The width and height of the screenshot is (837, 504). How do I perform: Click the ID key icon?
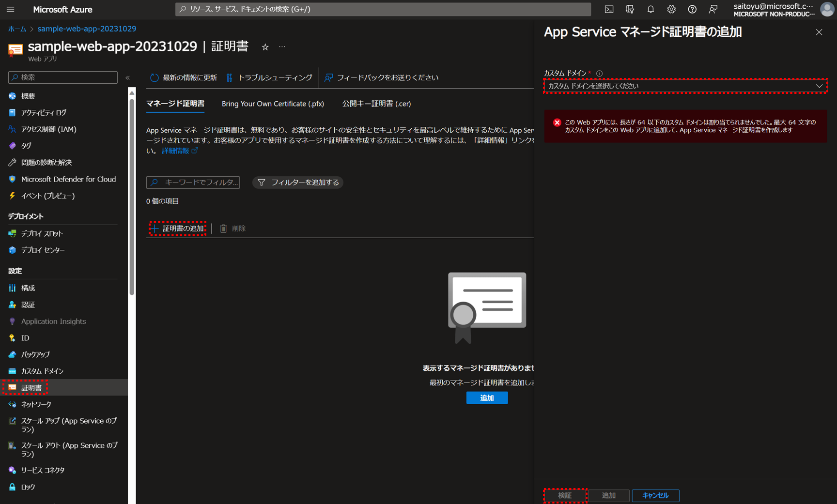coord(12,338)
